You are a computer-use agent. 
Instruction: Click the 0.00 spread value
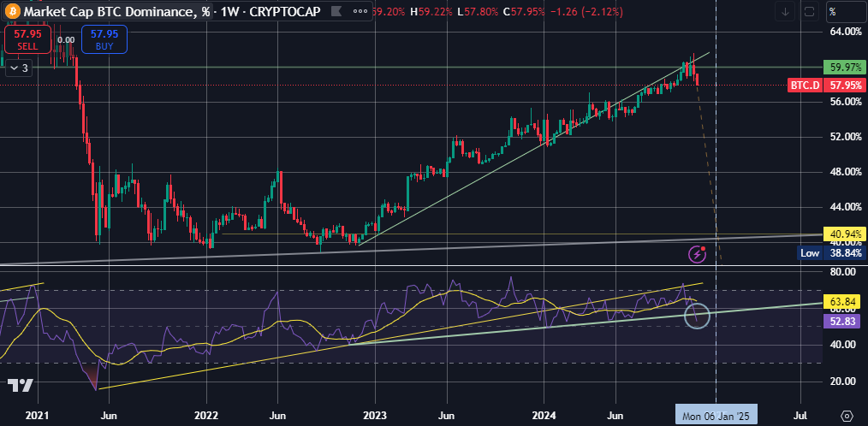pos(66,40)
